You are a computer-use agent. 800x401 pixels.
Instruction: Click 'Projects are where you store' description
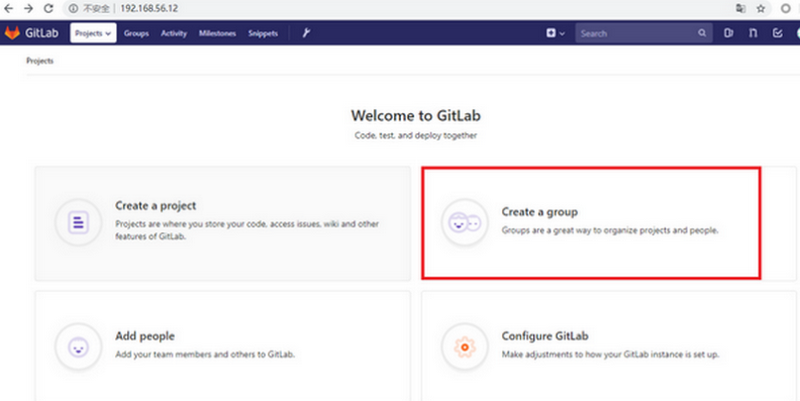point(247,230)
